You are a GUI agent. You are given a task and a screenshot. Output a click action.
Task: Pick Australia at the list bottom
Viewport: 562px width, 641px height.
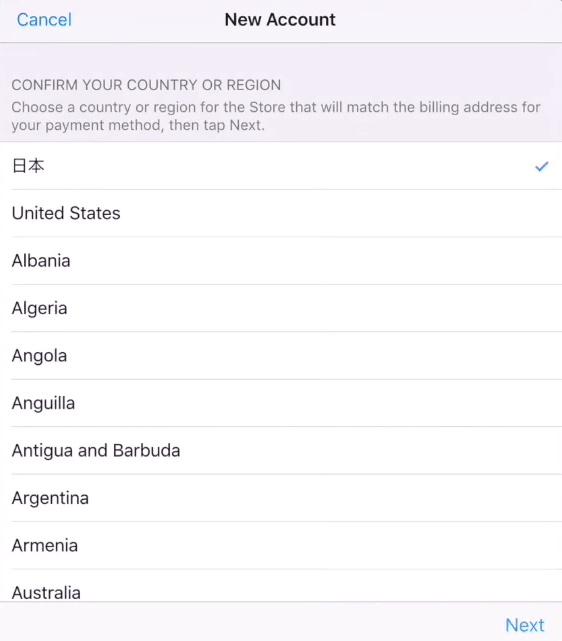[281, 585]
